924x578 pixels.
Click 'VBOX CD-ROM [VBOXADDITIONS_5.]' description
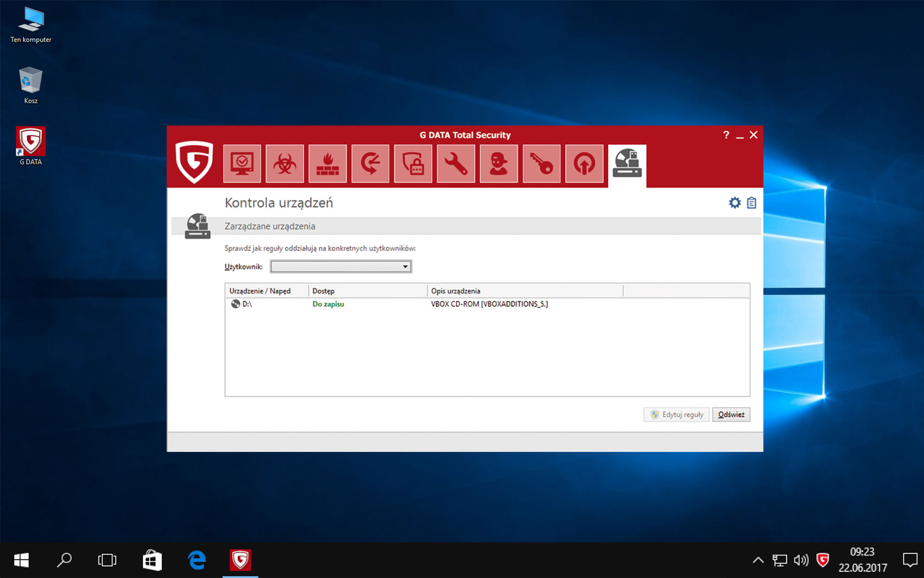[490, 304]
